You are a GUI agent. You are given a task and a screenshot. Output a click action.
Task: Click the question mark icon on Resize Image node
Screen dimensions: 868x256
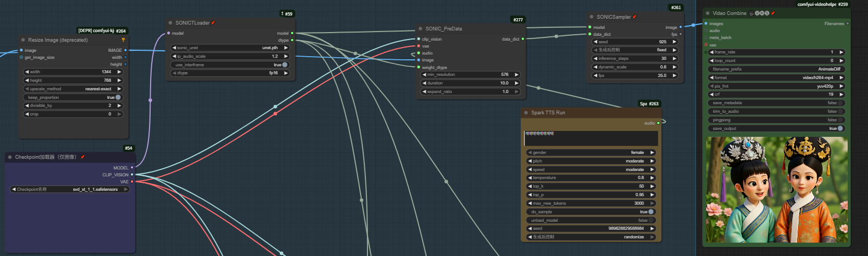[123, 40]
